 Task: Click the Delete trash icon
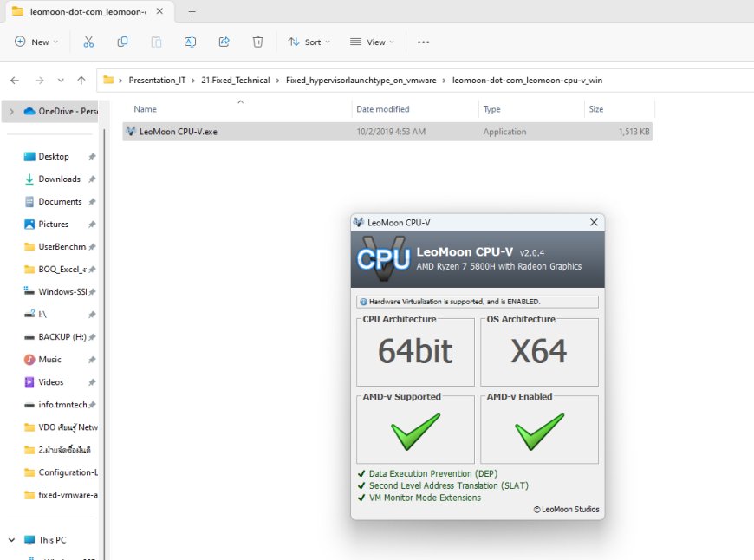click(257, 42)
